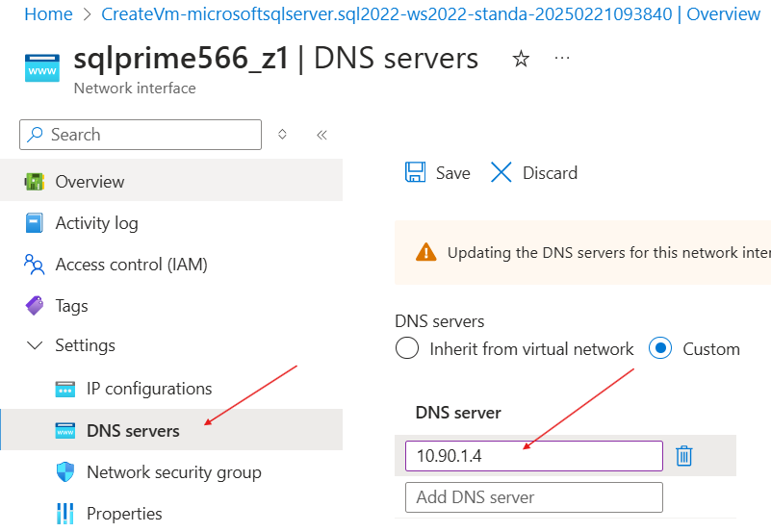771x532 pixels.
Task: Delete the 10.90.1.4 DNS server entry
Action: click(684, 456)
